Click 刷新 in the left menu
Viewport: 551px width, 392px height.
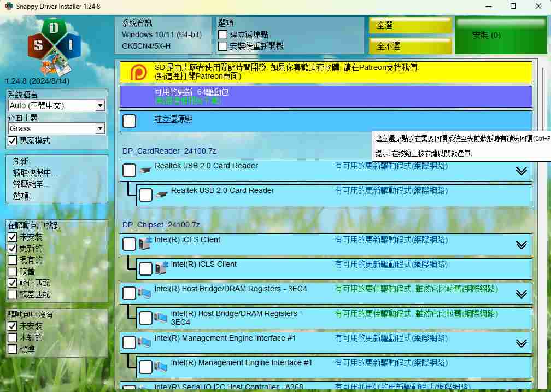click(21, 161)
